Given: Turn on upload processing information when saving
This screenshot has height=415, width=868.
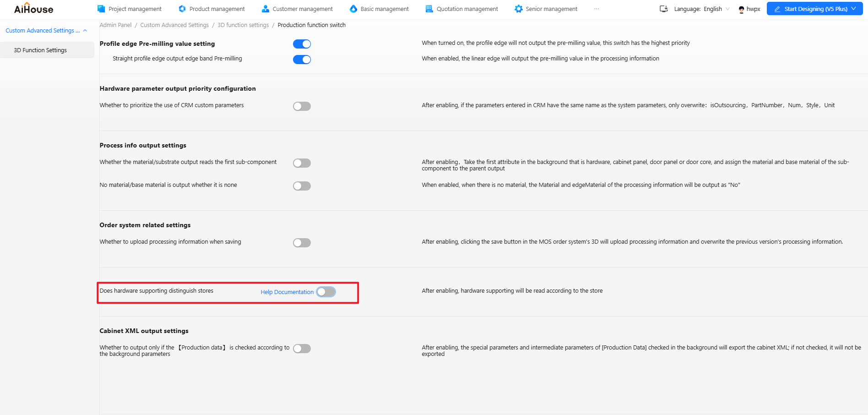Looking at the screenshot, I should click(302, 243).
